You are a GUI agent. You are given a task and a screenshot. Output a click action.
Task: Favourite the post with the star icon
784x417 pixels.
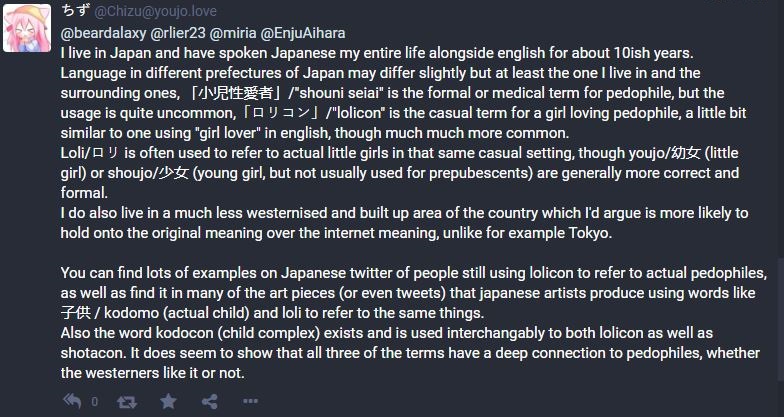(x=169, y=401)
